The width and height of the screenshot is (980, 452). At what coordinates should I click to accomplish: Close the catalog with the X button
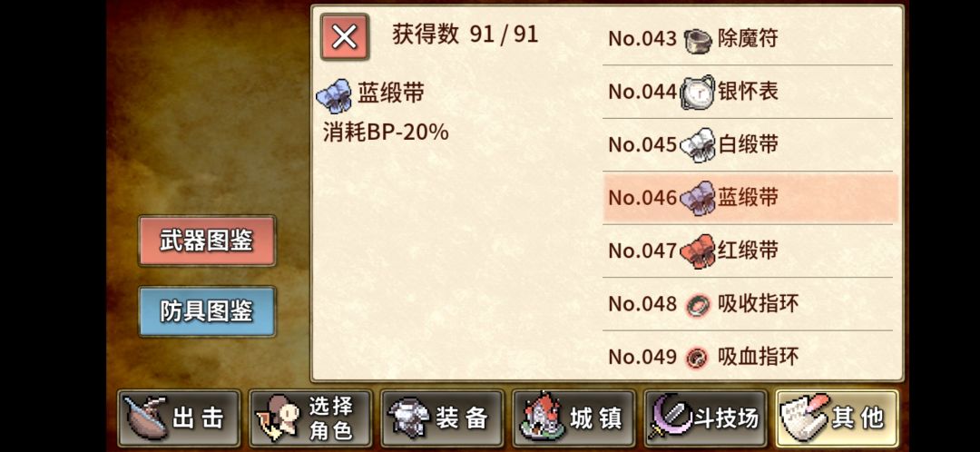pyautogui.click(x=345, y=37)
